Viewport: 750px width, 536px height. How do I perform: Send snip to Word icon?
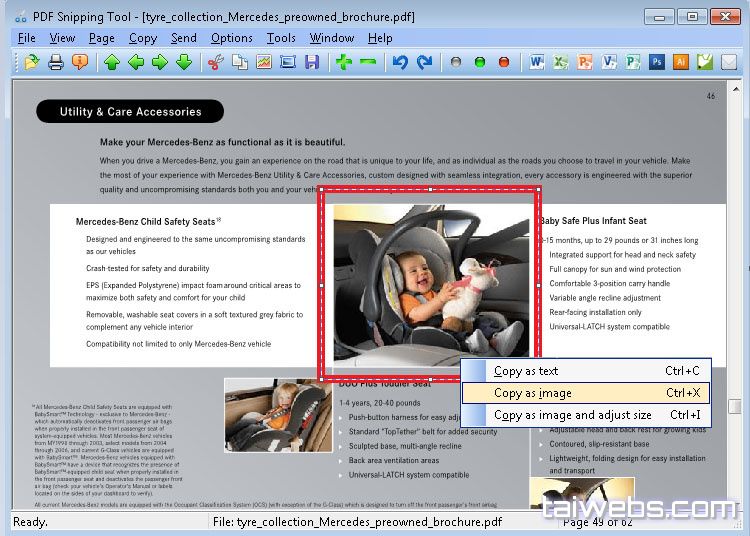(537, 62)
